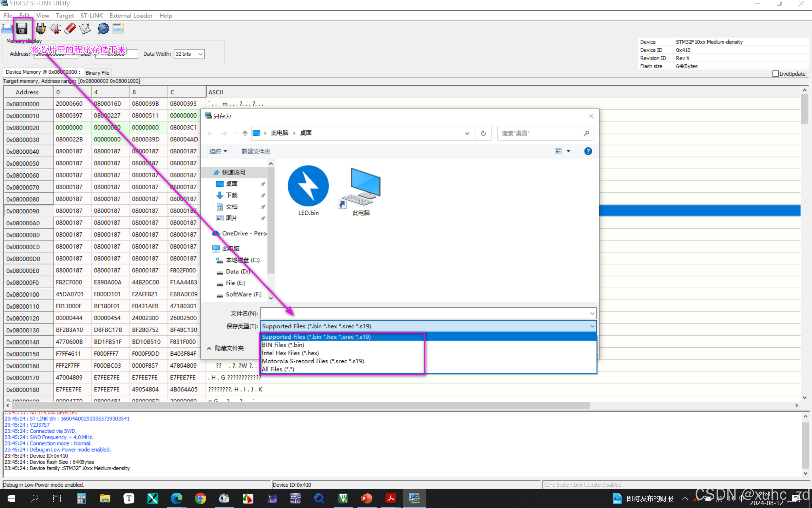The height and width of the screenshot is (508, 812).
Task: Open the External Loader menu
Action: tap(131, 16)
